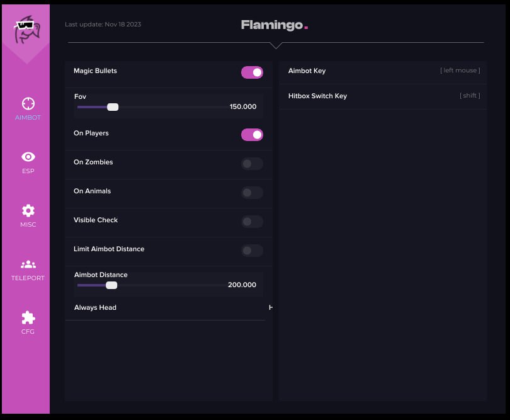Change the Hitbox Switch Key binding shift

click(x=470, y=95)
